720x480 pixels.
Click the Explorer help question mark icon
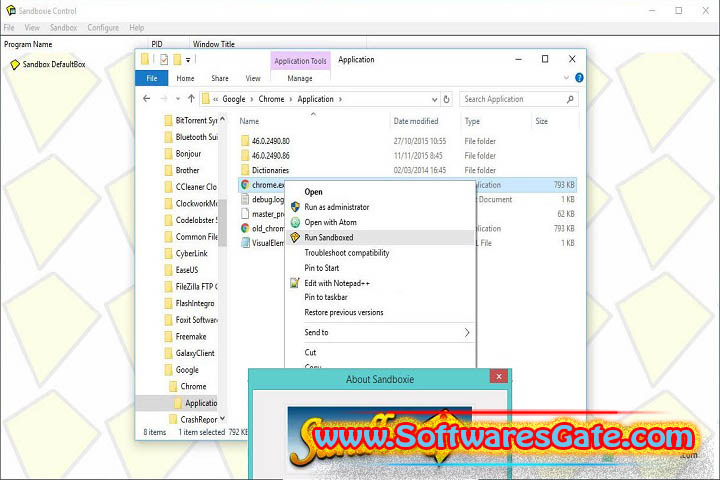(x=579, y=78)
